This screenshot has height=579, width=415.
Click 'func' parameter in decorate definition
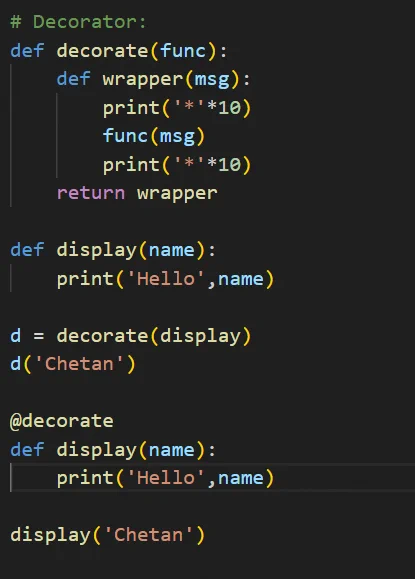coord(183,51)
